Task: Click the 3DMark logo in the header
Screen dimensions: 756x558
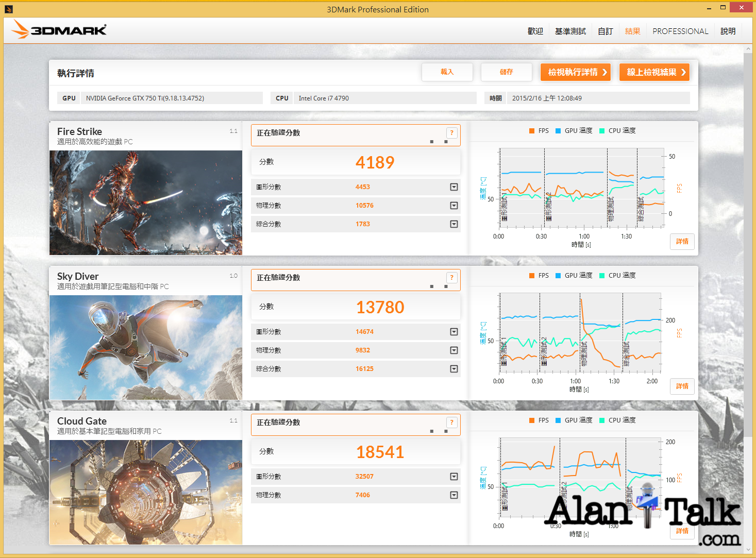Action: click(59, 30)
